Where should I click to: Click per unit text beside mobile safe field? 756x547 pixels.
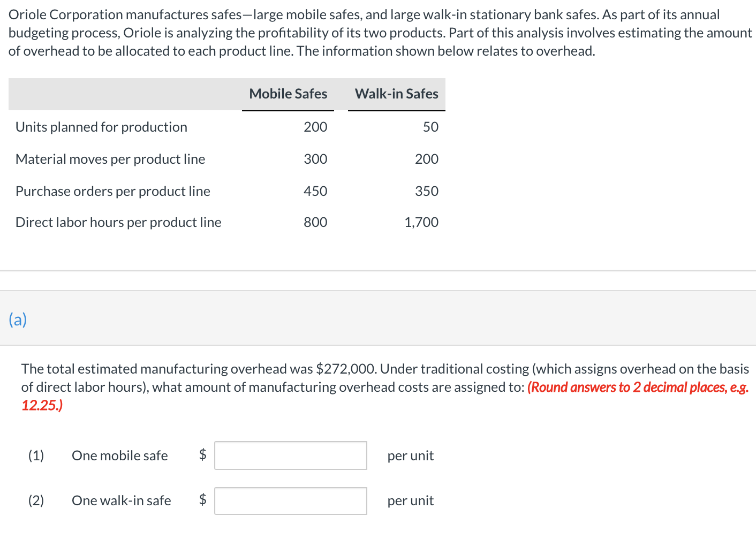pos(411,456)
